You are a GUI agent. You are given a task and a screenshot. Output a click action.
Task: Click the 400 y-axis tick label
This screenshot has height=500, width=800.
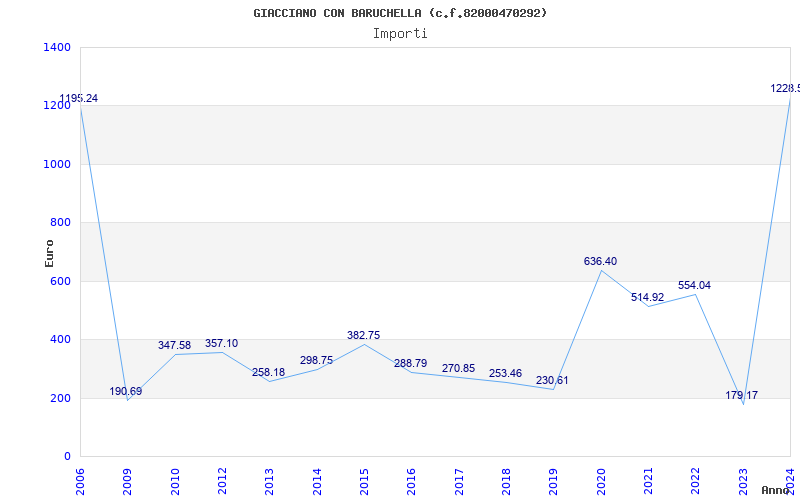(60, 339)
